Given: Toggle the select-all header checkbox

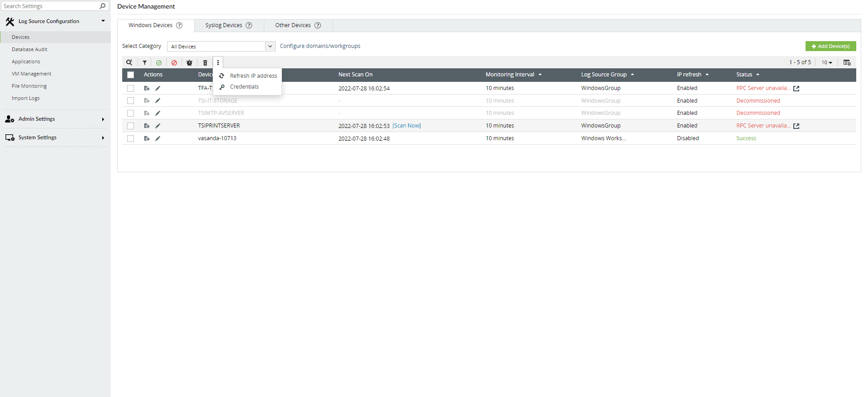Looking at the screenshot, I should (x=131, y=75).
